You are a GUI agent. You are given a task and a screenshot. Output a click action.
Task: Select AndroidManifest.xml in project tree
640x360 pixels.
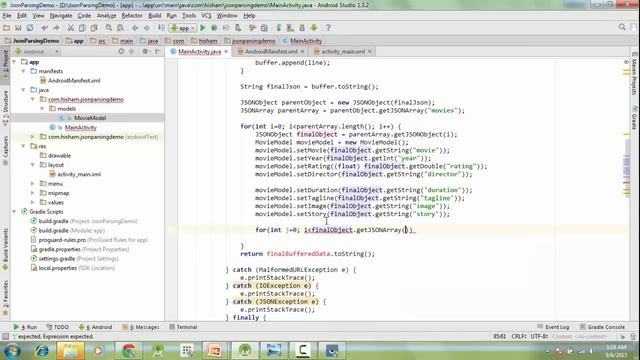pyautogui.click(x=74, y=80)
